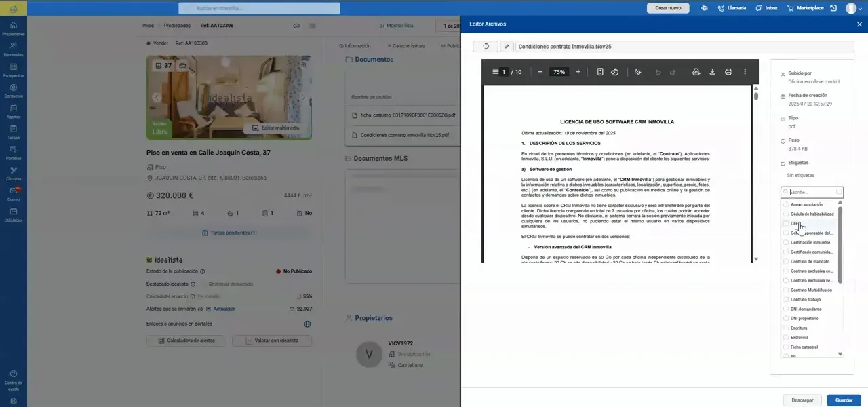Save the PDF to Drive

pos(696,72)
